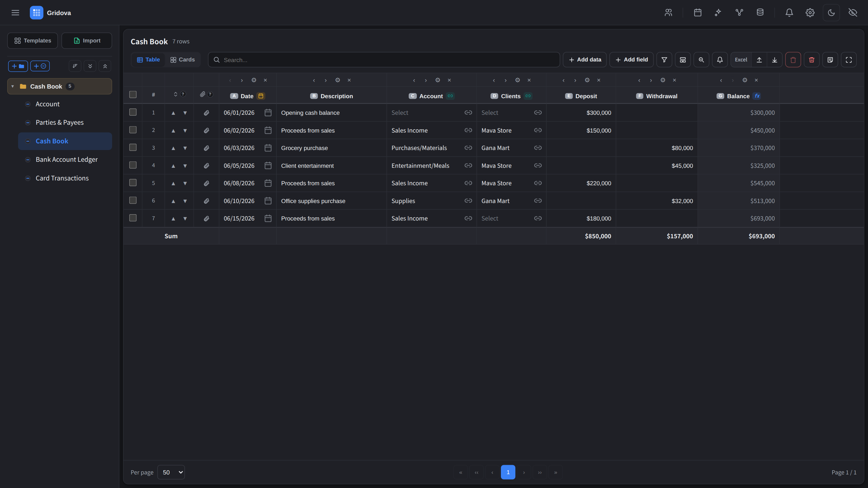The height and width of the screenshot is (488, 868).
Task: Collapse the Cash Book folder
Action: click(12, 86)
